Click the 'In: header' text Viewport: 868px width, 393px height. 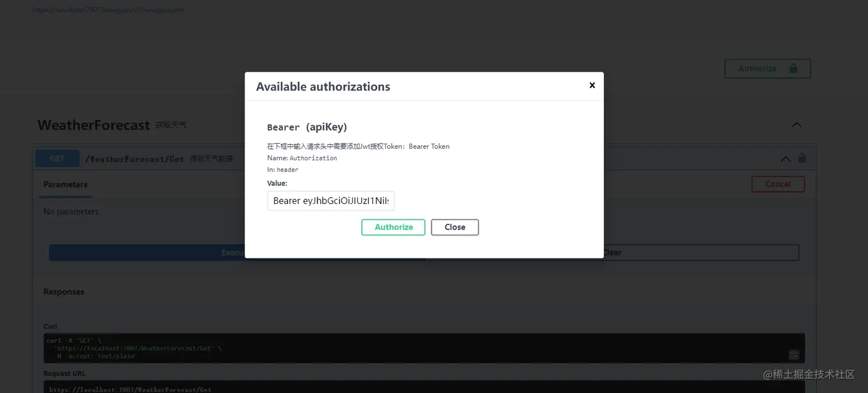pyautogui.click(x=282, y=169)
